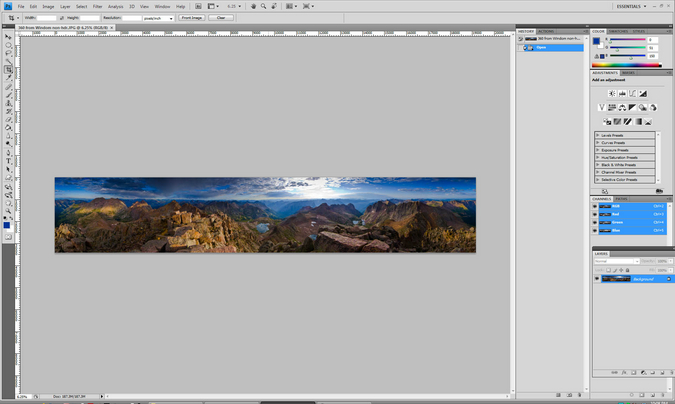Click the Hand tool in application bar
Screen dimensions: 675x404
253,6
